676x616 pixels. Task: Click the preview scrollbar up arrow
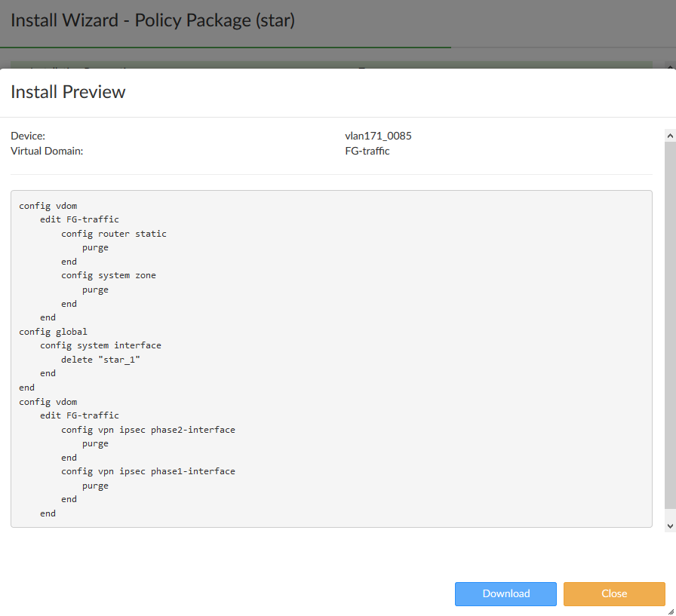670,135
